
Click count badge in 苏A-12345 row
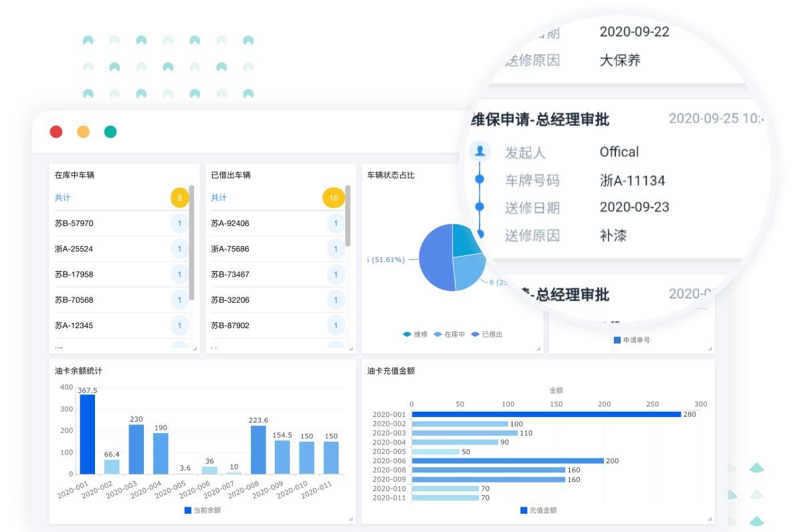(179, 325)
